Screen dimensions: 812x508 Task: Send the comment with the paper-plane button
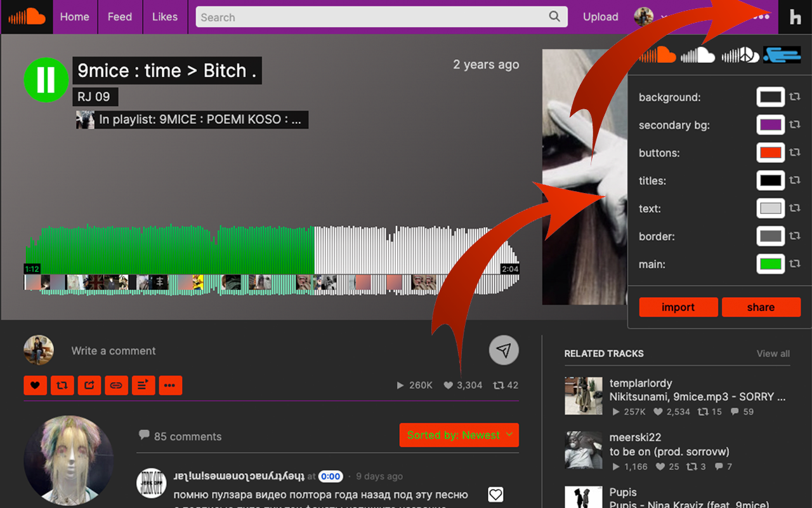point(504,351)
